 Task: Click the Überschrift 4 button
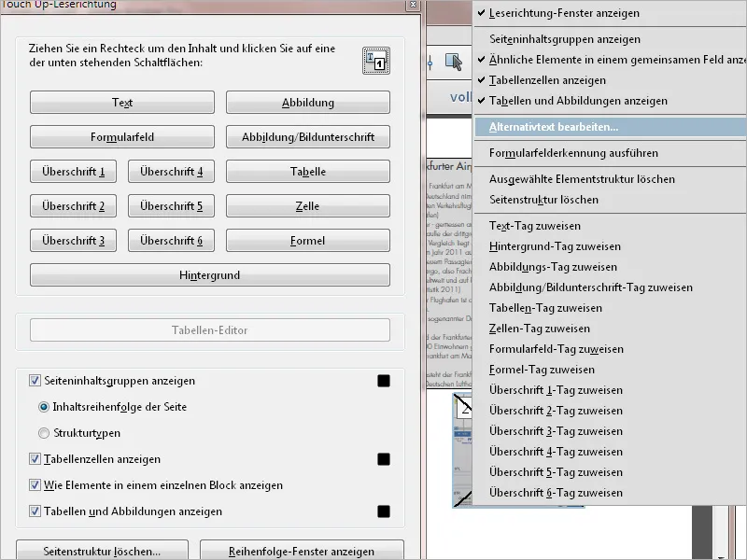coord(171,172)
